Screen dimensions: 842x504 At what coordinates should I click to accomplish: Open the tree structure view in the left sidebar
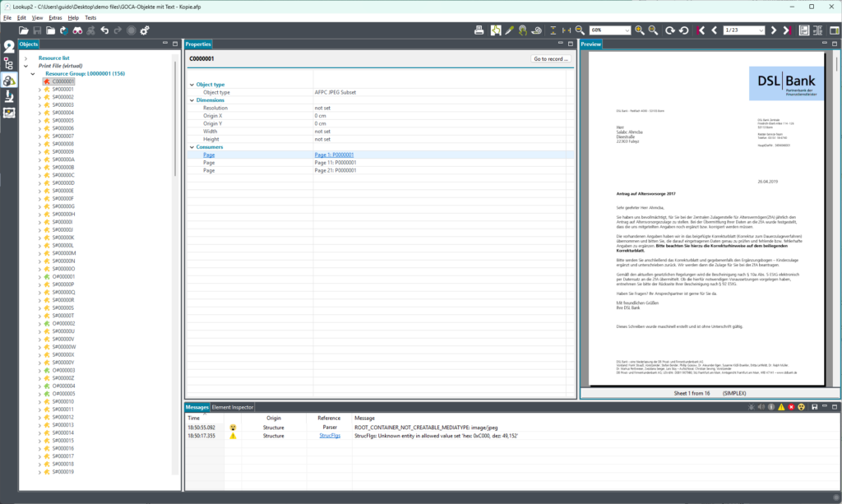8,64
